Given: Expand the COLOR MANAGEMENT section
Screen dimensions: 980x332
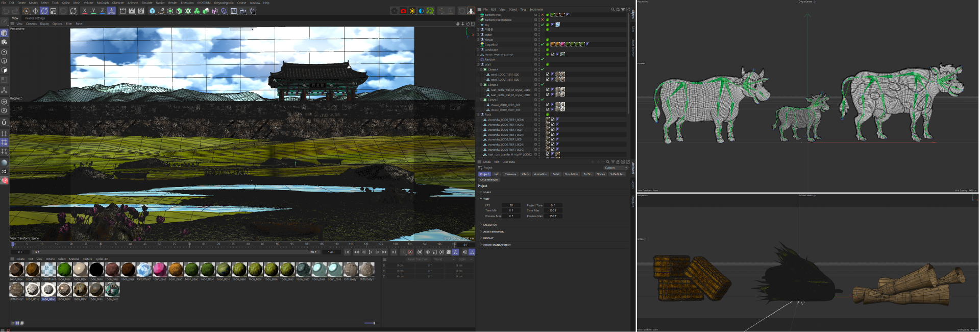Looking at the screenshot, I should [x=497, y=245].
